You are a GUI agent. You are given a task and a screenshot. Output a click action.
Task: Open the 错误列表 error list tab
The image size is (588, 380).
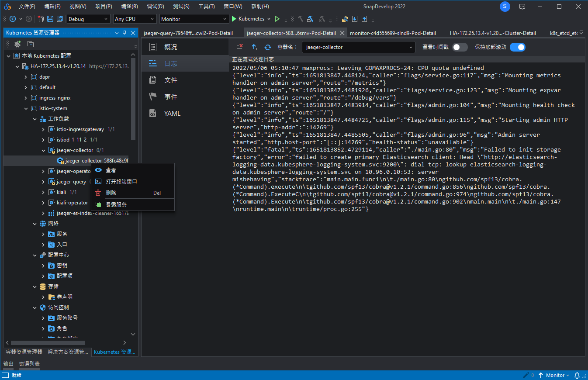pos(29,364)
